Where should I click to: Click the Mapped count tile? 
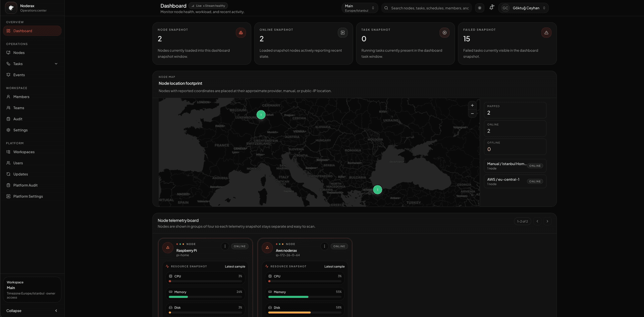[x=515, y=110]
